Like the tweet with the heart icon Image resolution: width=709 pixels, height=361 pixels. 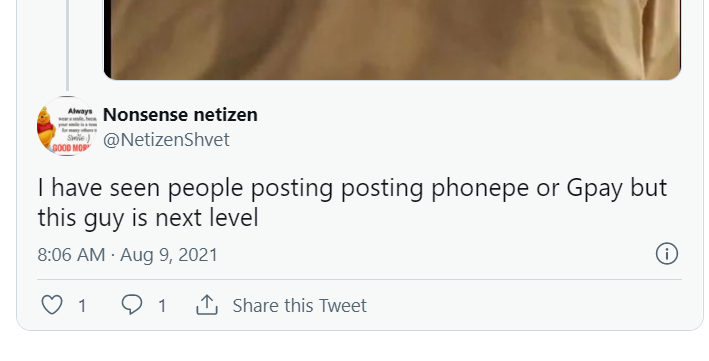52,305
